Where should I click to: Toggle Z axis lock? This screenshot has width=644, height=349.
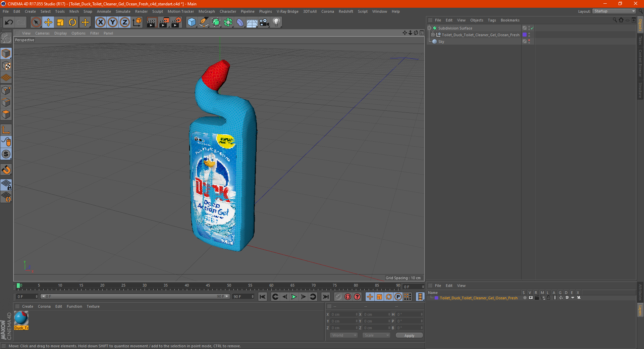click(x=125, y=22)
